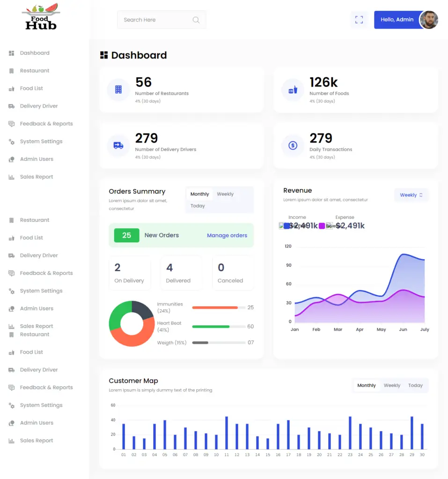
Task: Switch Customer Map to Today tab
Action: [415, 385]
